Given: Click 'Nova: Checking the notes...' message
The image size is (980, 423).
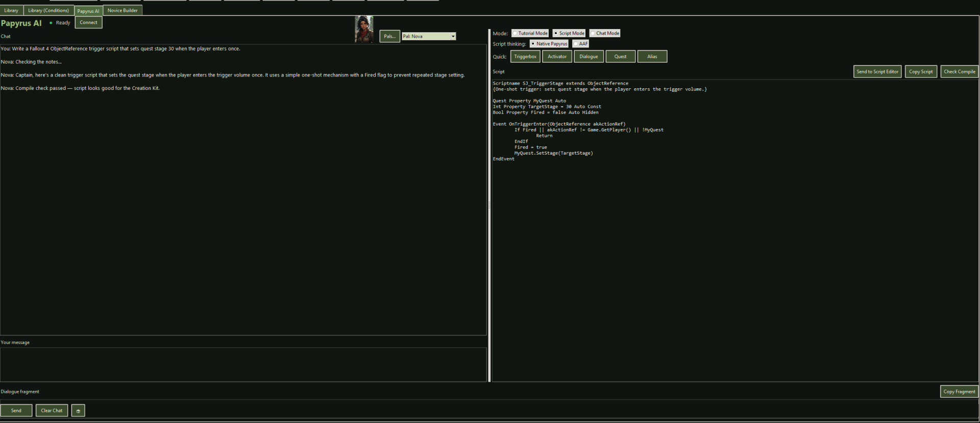Looking at the screenshot, I should [x=31, y=62].
